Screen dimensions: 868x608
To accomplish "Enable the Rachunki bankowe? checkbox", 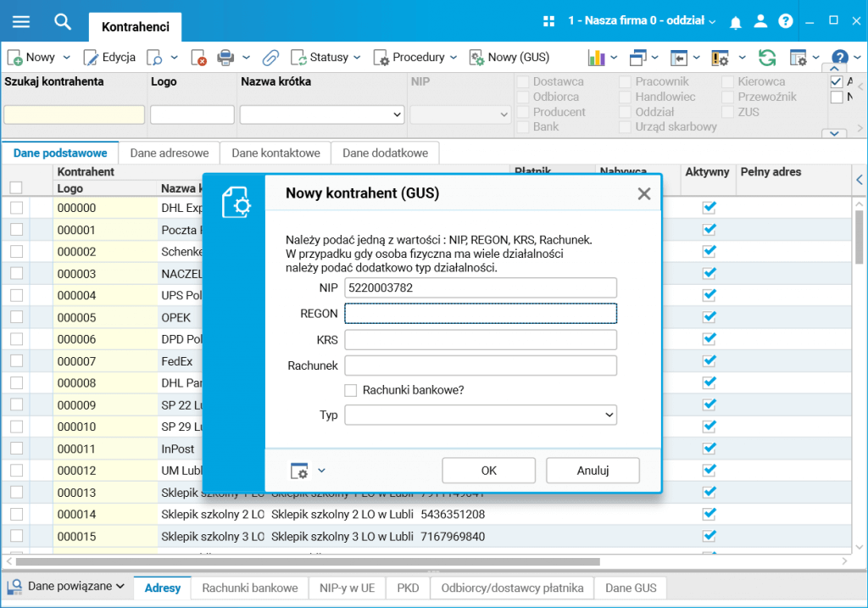I will click(350, 390).
